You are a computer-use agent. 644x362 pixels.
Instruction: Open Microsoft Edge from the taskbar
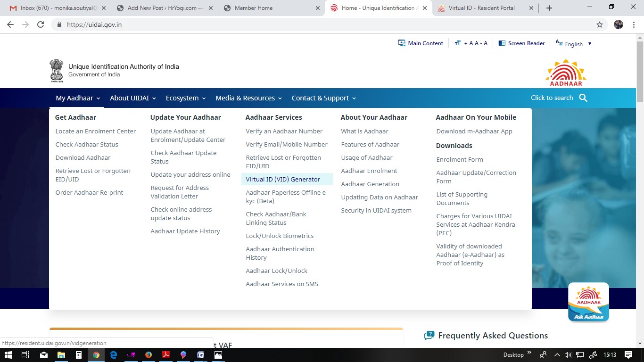pos(114,355)
